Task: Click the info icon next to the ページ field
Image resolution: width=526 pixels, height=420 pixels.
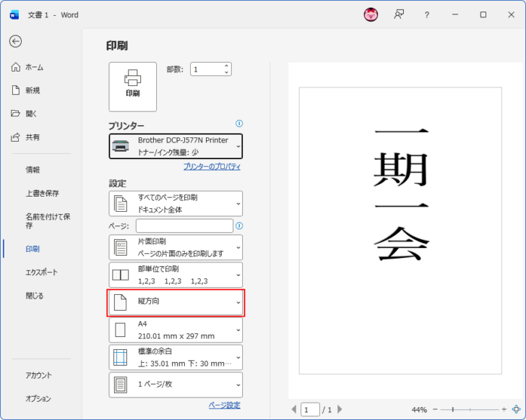Action: 239,226
